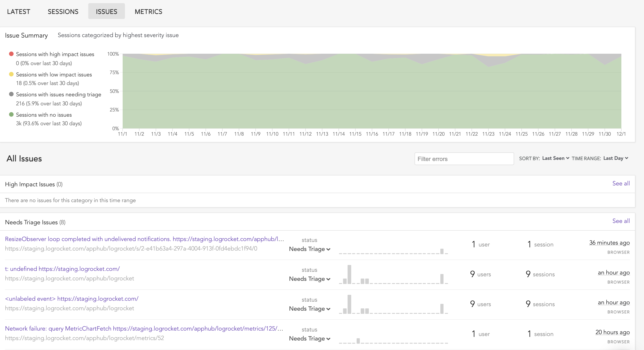Switch to the SESSIONS tab
The width and height of the screenshot is (644, 350).
63,12
